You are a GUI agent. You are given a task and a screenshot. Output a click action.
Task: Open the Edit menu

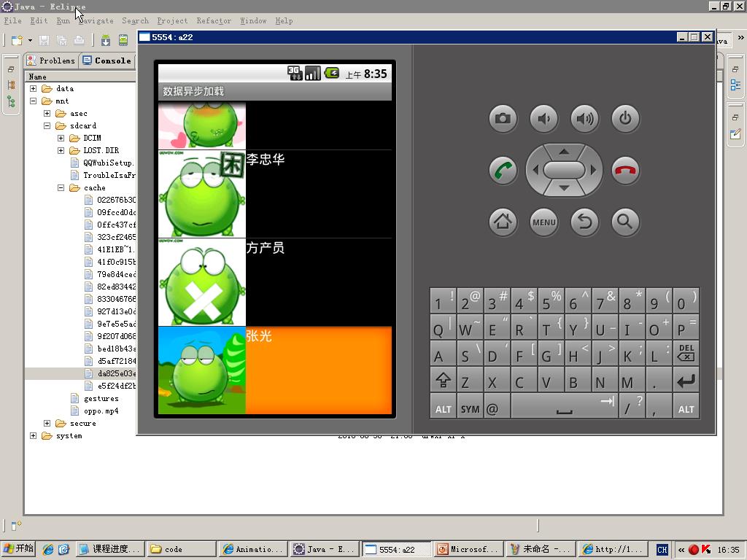39,20
